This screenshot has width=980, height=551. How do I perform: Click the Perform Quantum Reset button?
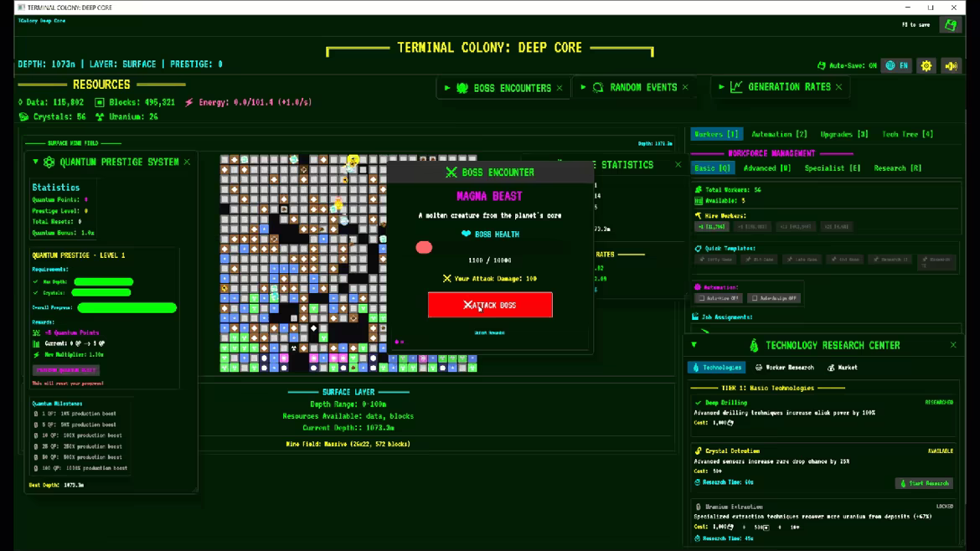click(x=65, y=370)
